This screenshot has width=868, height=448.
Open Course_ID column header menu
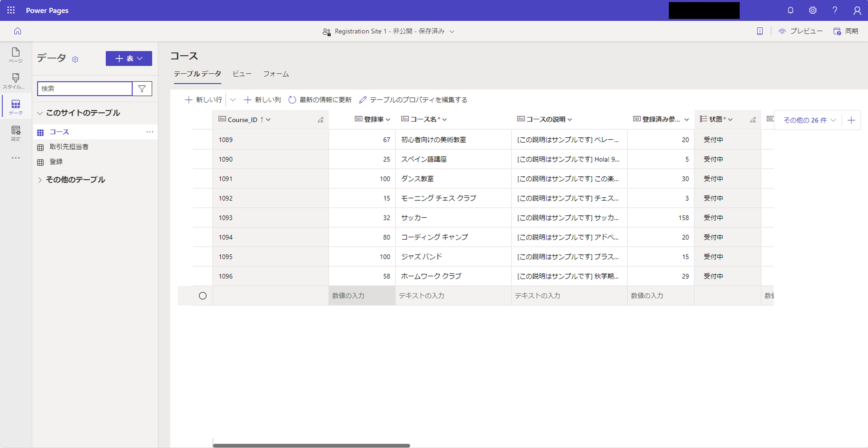(268, 120)
